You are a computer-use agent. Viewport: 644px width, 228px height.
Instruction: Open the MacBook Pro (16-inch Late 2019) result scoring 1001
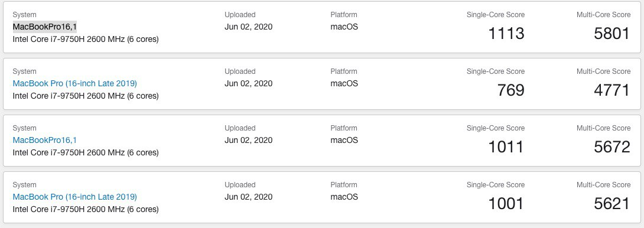click(75, 197)
